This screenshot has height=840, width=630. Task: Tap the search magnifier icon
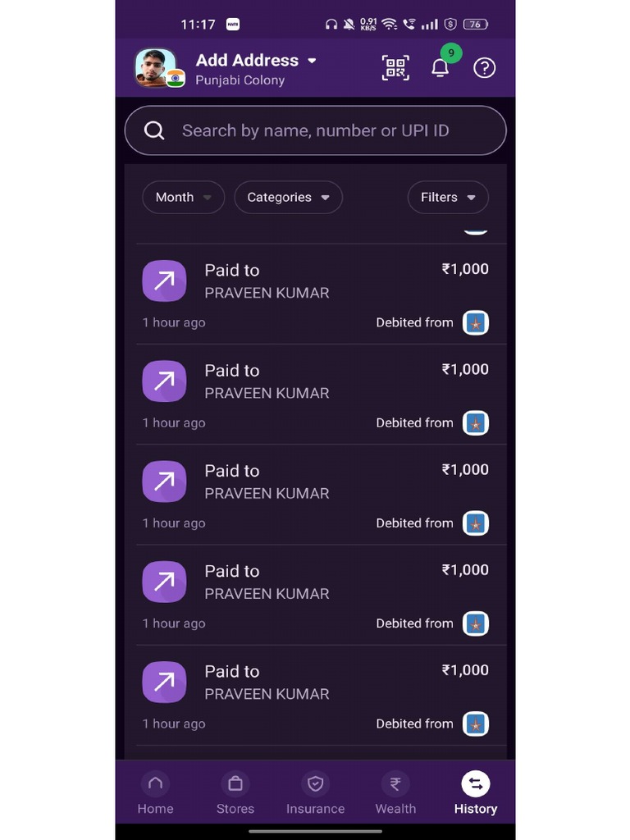click(154, 130)
